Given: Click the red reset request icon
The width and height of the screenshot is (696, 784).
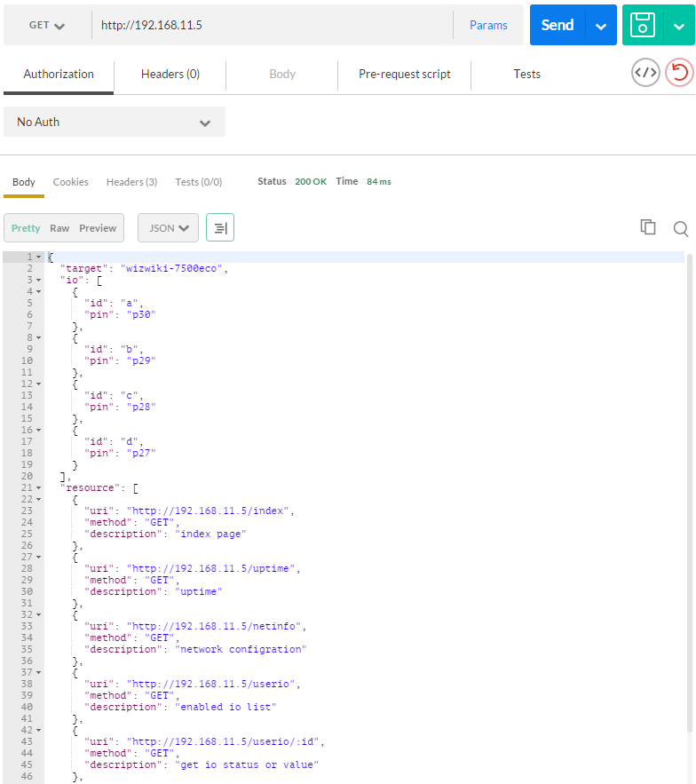Looking at the screenshot, I should tap(679, 73).
